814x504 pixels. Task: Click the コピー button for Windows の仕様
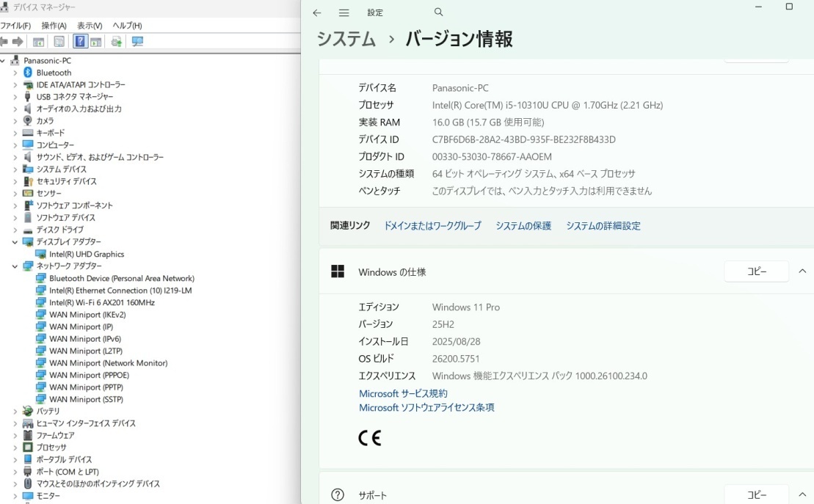pyautogui.click(x=756, y=271)
